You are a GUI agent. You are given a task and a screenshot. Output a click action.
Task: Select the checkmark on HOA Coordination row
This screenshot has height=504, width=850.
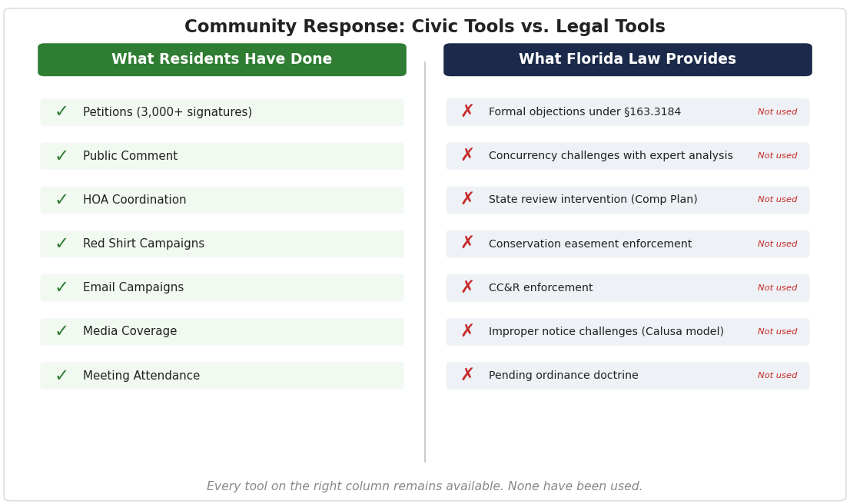pyautogui.click(x=61, y=199)
